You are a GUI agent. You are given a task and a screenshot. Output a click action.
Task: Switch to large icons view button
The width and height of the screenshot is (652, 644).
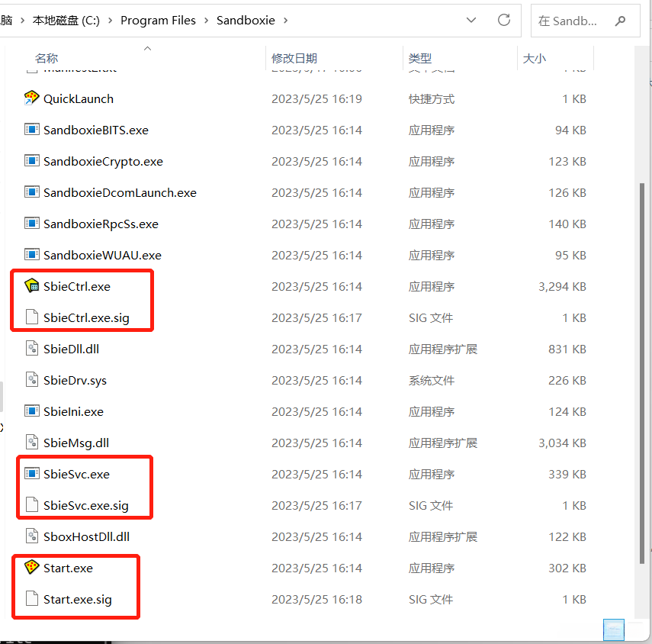pyautogui.click(x=614, y=630)
